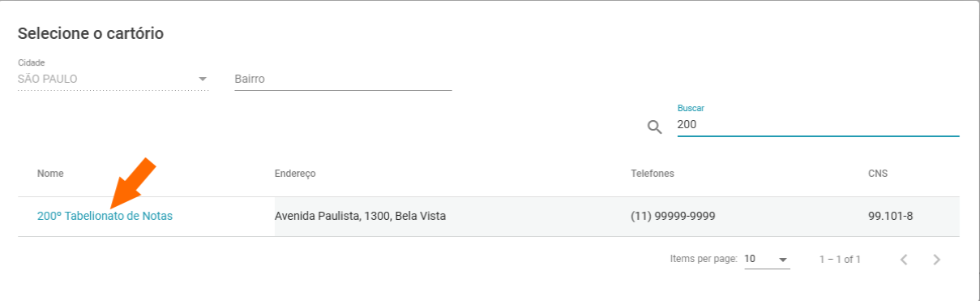
Task: Click the phone number (11) 99999-9999
Action: (673, 217)
